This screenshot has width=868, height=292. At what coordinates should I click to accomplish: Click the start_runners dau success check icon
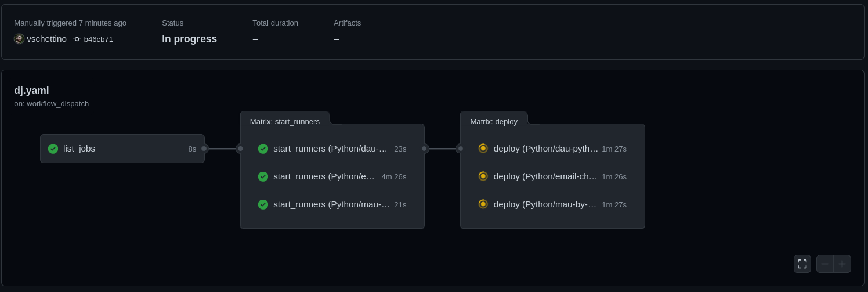tap(263, 149)
